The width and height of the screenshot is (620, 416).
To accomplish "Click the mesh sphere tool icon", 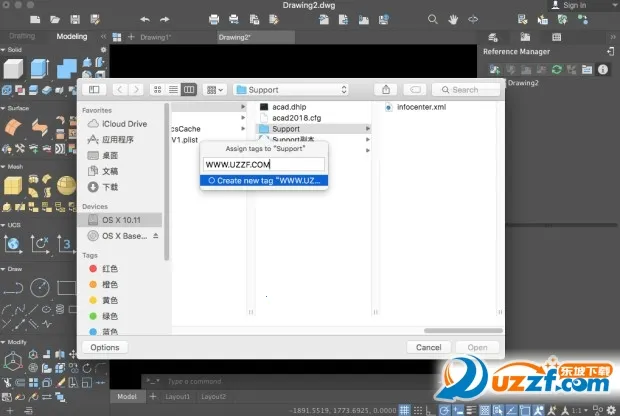I will click(x=65, y=186).
